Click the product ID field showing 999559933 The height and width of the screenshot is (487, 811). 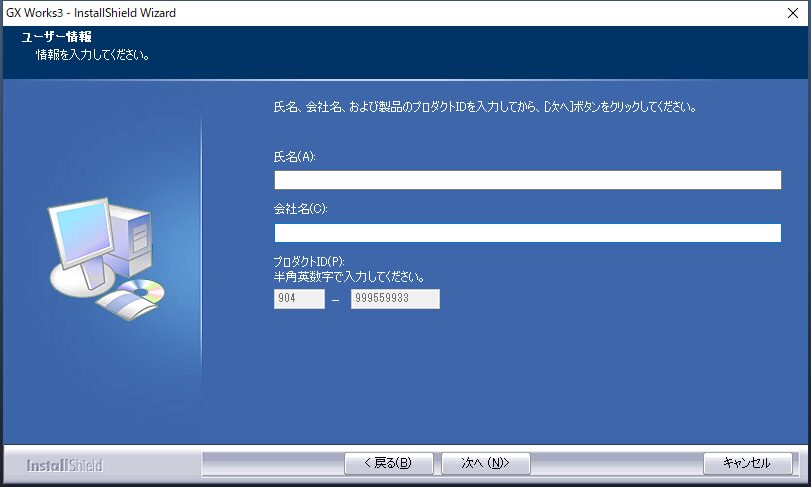tap(395, 299)
